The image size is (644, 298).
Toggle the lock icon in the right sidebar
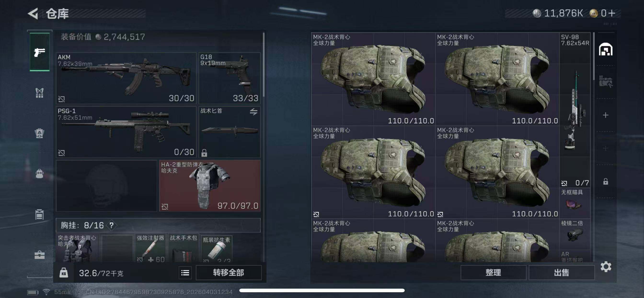click(605, 181)
